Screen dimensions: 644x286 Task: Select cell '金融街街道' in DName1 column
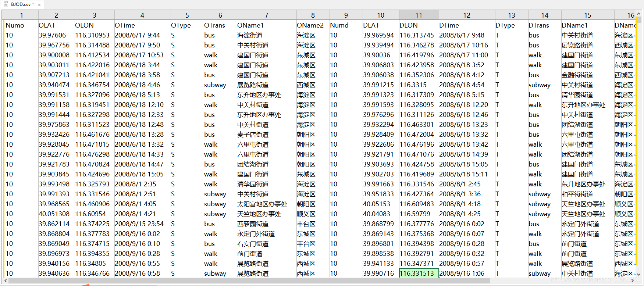588,75
